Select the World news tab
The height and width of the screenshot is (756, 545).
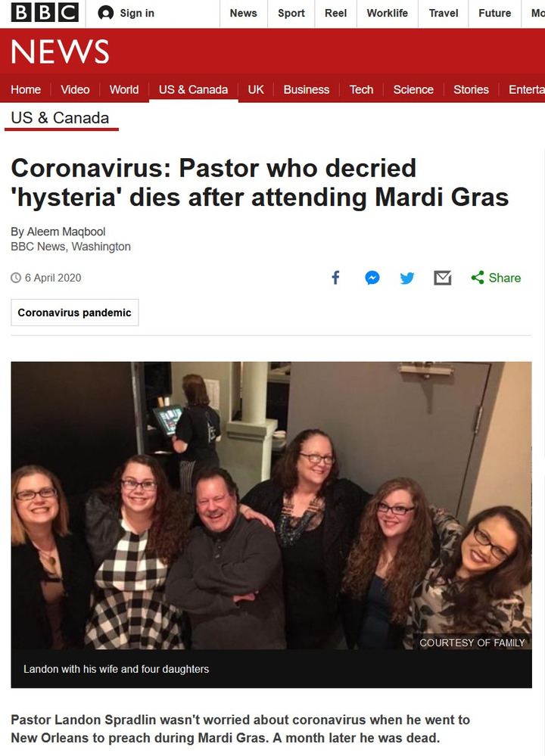[x=123, y=89]
